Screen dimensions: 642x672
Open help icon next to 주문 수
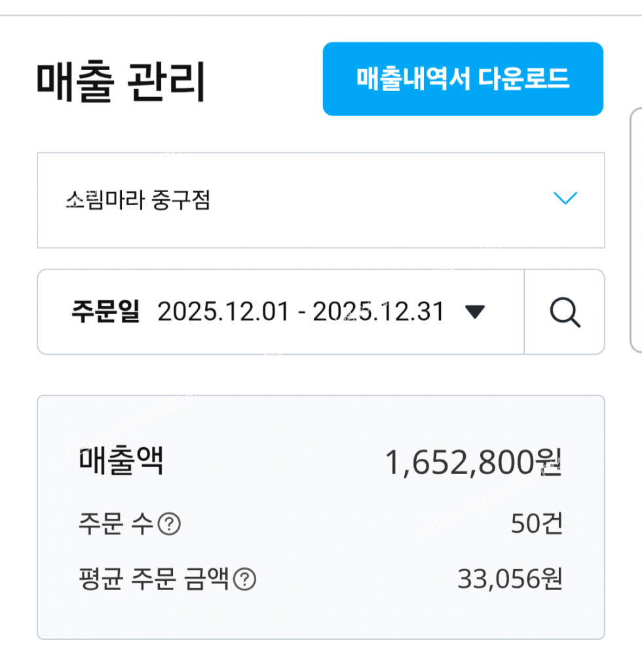169,524
